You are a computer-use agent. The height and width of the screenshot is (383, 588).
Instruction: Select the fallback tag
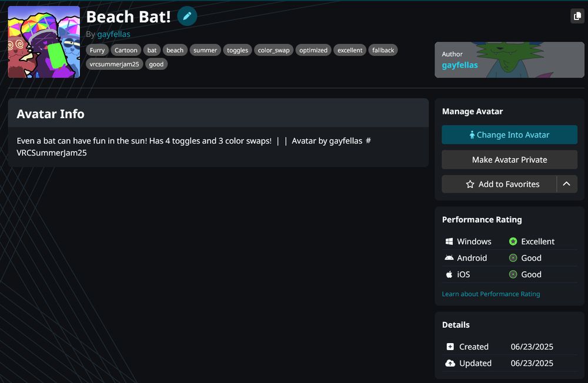[383, 50]
